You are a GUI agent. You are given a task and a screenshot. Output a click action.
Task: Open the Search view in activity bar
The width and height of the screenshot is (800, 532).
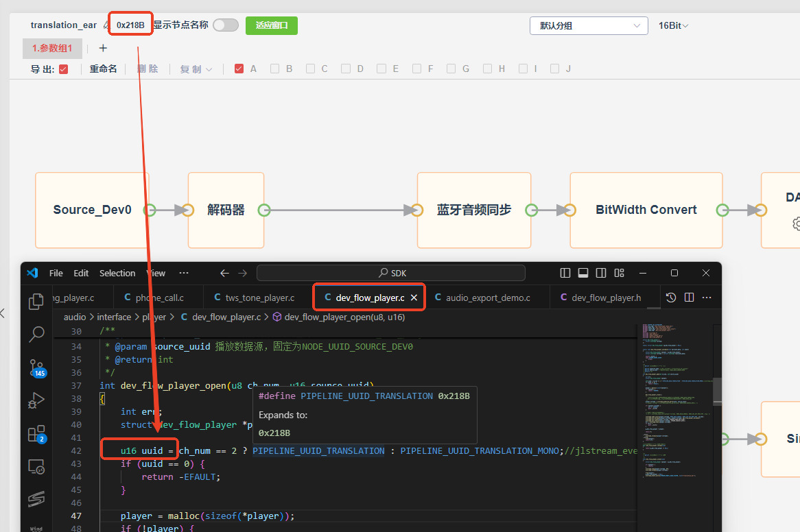[36, 335]
